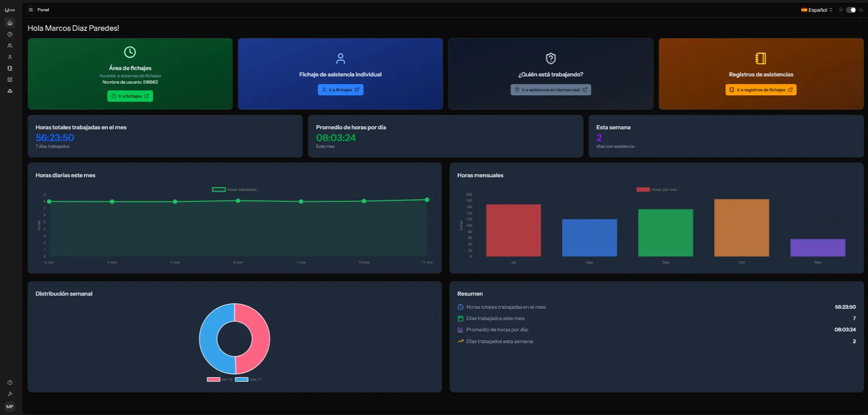Expand the sidebar with the hamburger menu
868x415 pixels.
click(x=30, y=9)
